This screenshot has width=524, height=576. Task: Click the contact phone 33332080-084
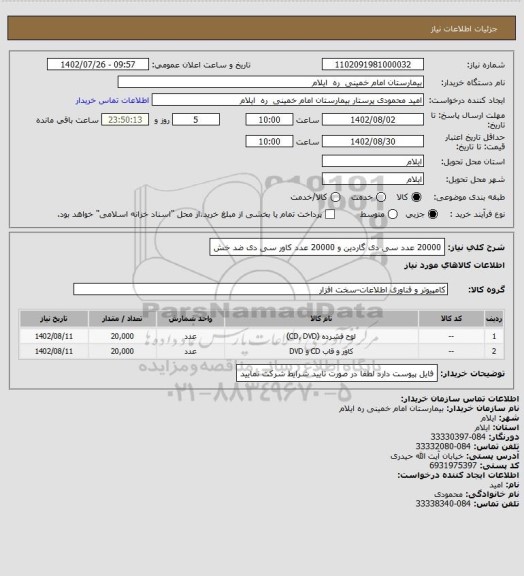pos(443,447)
